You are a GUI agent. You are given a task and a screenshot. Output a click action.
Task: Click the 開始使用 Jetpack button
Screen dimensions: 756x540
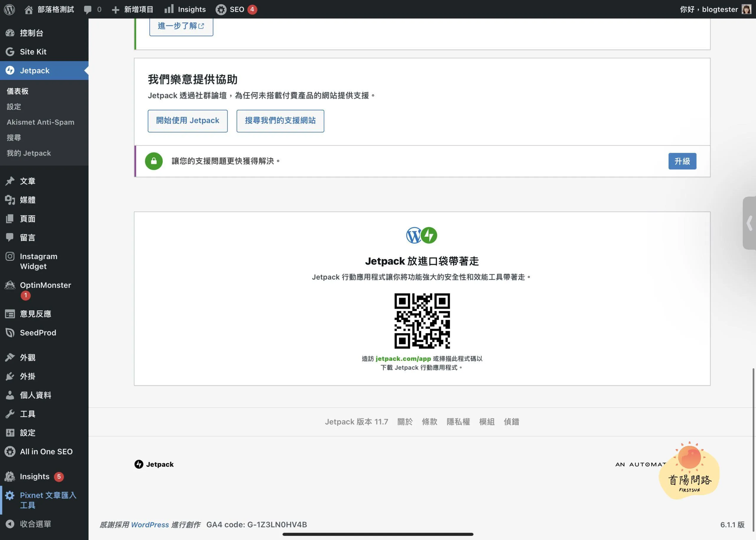(187, 121)
